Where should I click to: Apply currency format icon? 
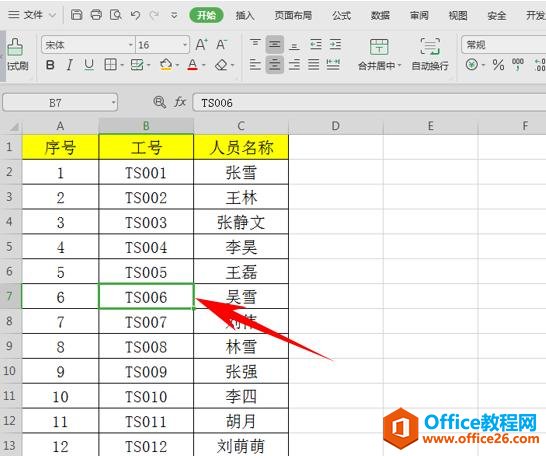click(x=472, y=65)
